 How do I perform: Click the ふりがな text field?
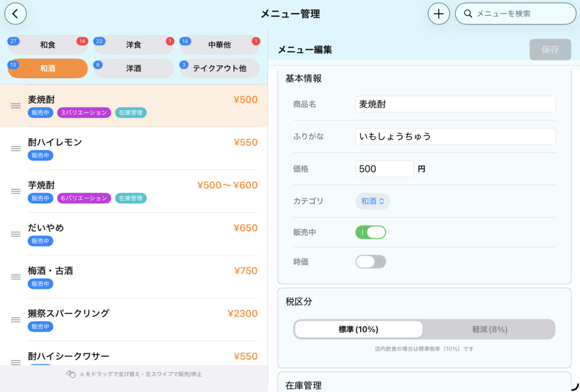[455, 137]
